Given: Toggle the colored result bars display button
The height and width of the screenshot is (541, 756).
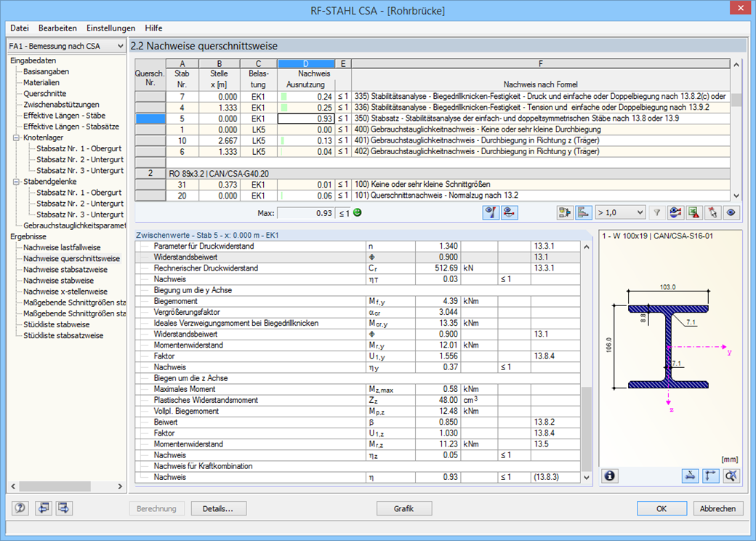Looking at the screenshot, I should (x=583, y=212).
